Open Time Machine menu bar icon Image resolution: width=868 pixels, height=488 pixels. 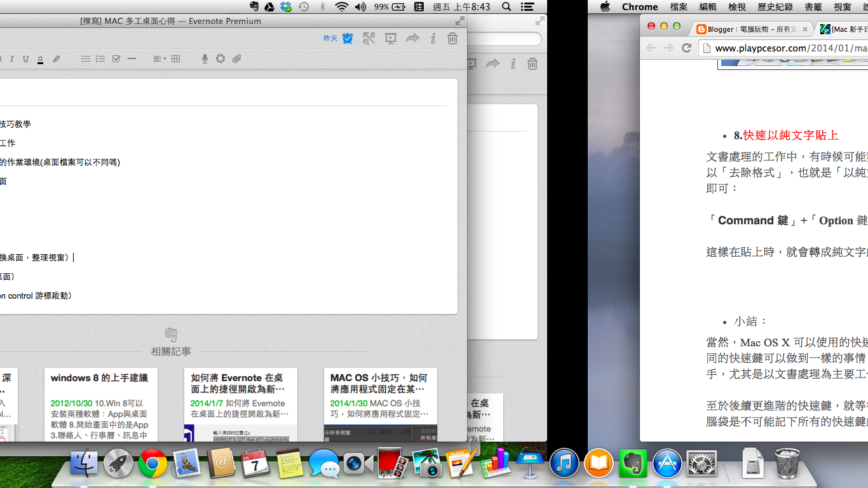pos(304,7)
